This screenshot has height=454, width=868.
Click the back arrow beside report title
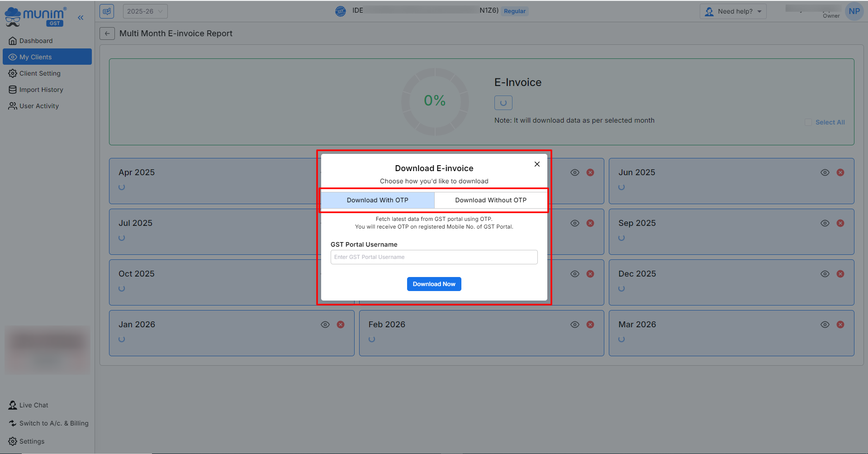point(107,33)
